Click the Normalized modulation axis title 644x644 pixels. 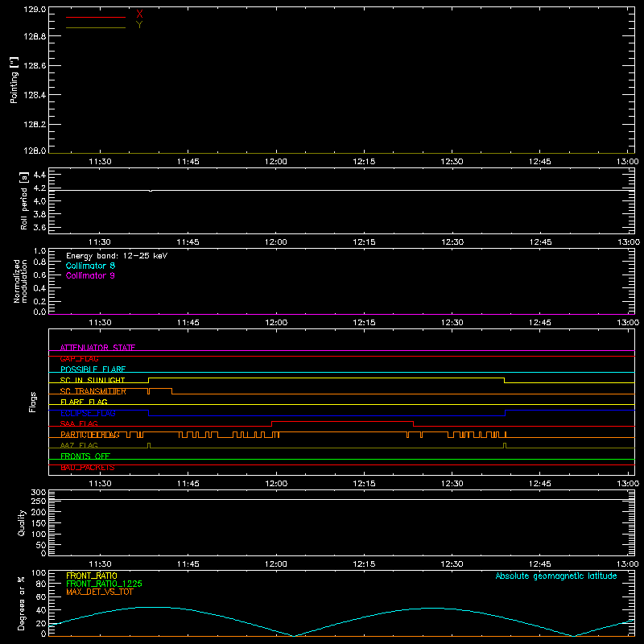(x=20, y=281)
